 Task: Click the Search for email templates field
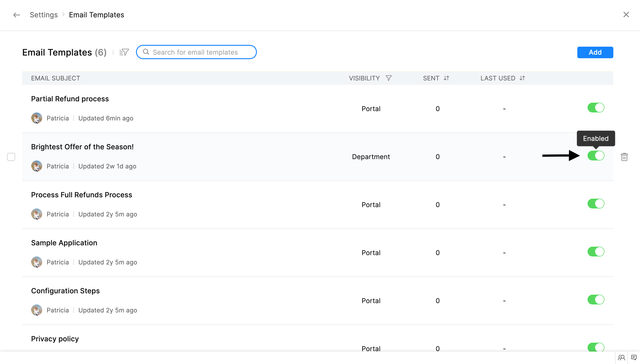coord(200,52)
